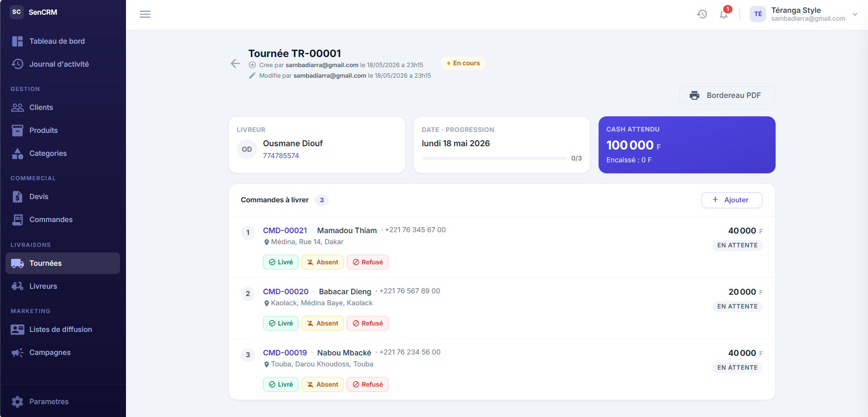Click phone +221 76 345 67 00
The image size is (868, 417).
[x=415, y=230]
